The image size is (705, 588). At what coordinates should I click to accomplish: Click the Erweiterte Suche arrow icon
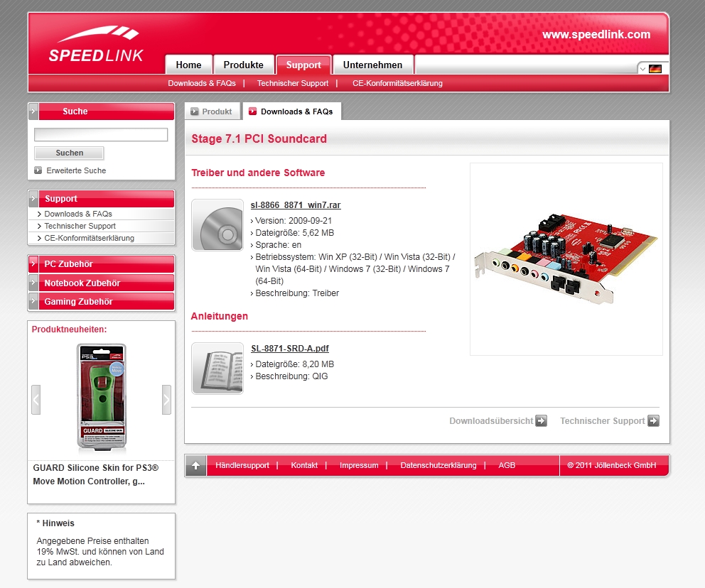coord(38,170)
